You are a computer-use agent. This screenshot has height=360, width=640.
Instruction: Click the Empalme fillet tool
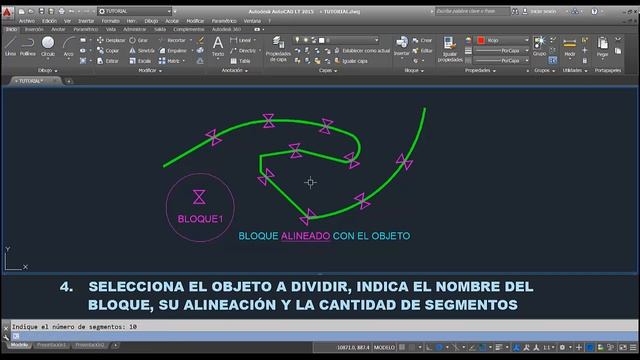coord(173,51)
